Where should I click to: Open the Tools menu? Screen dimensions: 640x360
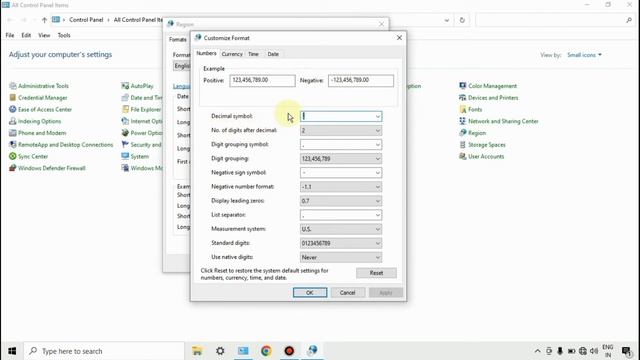pyautogui.click(x=64, y=36)
